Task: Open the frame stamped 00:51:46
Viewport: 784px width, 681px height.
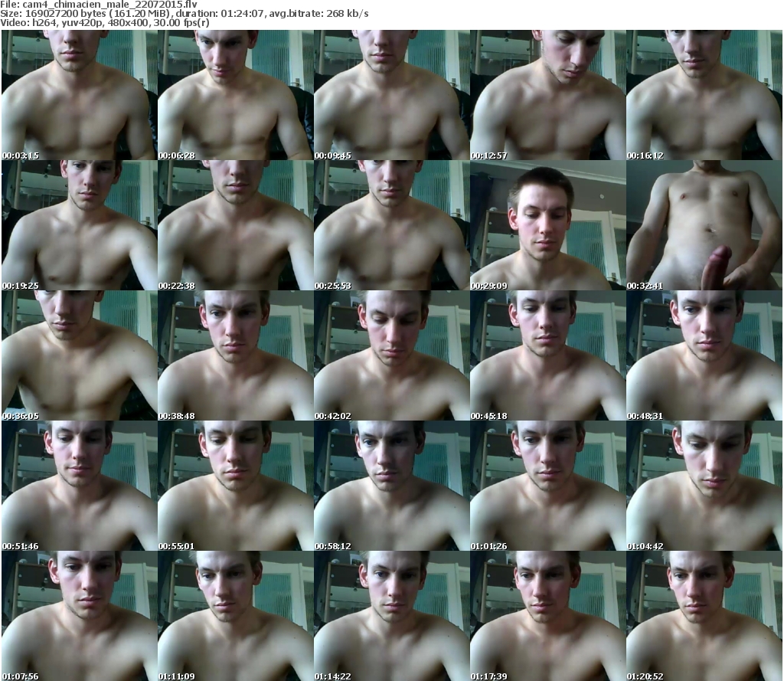Action: (x=79, y=486)
